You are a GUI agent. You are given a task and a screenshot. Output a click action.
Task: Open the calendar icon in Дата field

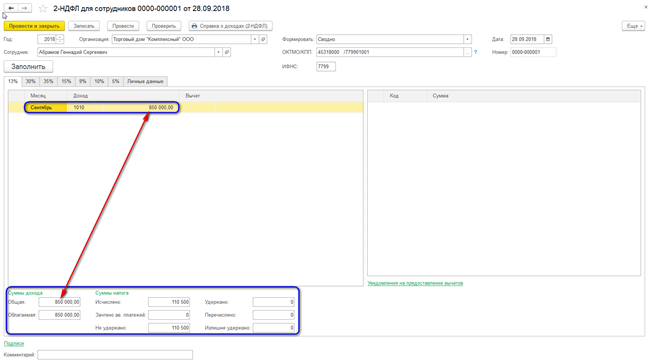point(548,39)
